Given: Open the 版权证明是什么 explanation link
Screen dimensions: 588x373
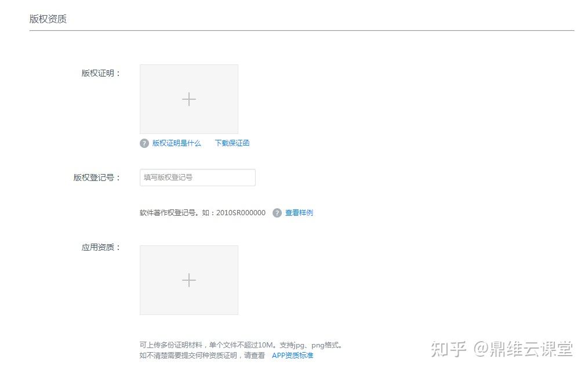Looking at the screenshot, I should (x=176, y=143).
